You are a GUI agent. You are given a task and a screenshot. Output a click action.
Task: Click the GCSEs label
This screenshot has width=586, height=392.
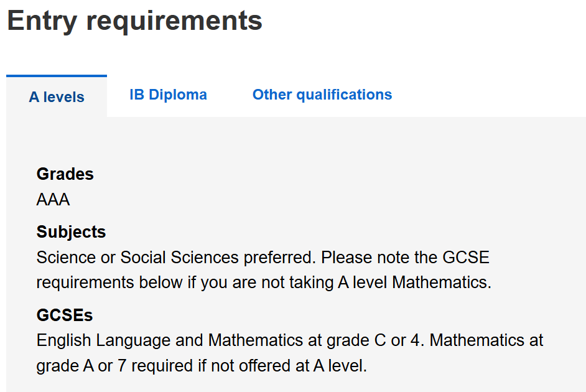[65, 315]
